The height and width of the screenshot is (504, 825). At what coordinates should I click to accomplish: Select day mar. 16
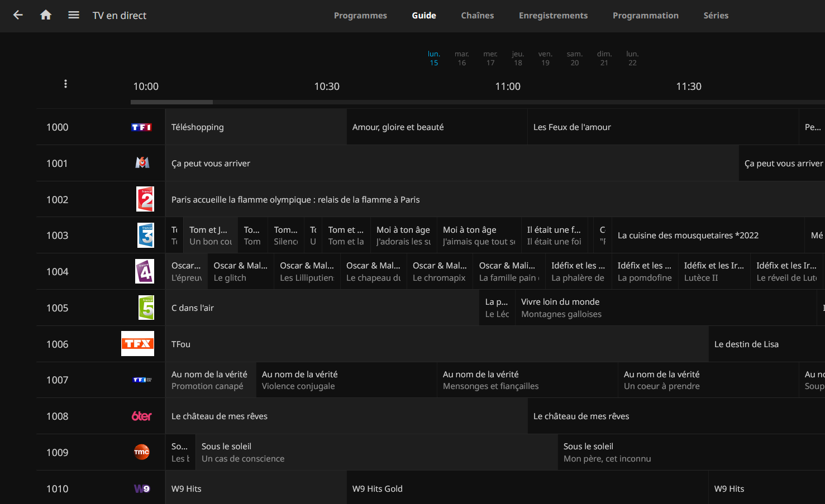462,58
